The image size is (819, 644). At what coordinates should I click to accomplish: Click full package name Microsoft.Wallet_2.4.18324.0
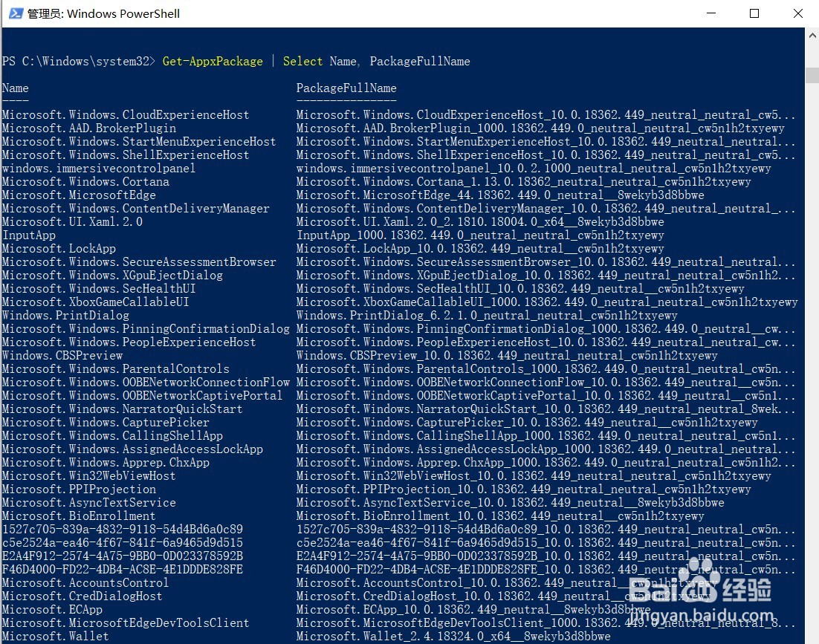(x=453, y=637)
